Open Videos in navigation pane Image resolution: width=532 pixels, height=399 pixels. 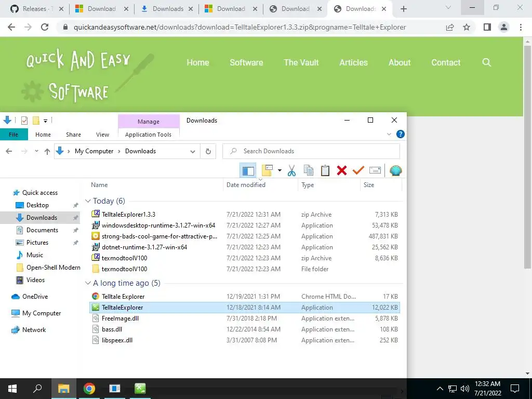tap(35, 280)
